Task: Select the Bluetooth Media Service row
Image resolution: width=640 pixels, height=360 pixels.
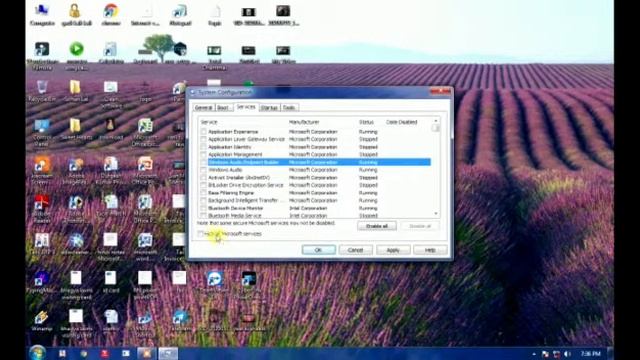Action: click(315, 215)
